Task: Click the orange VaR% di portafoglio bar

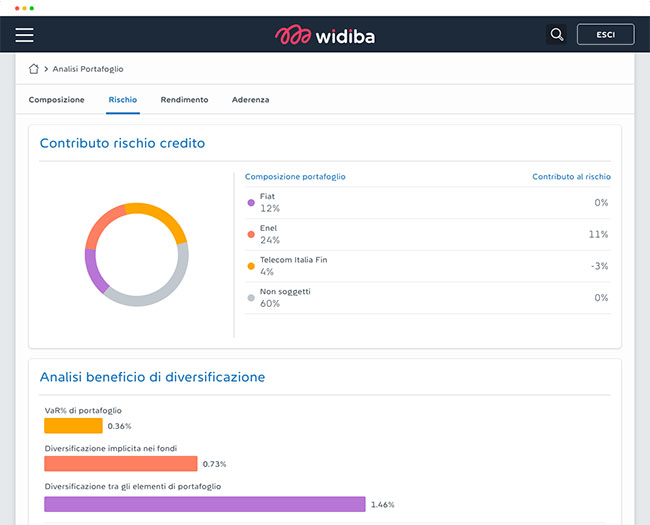Action: pyautogui.click(x=73, y=426)
